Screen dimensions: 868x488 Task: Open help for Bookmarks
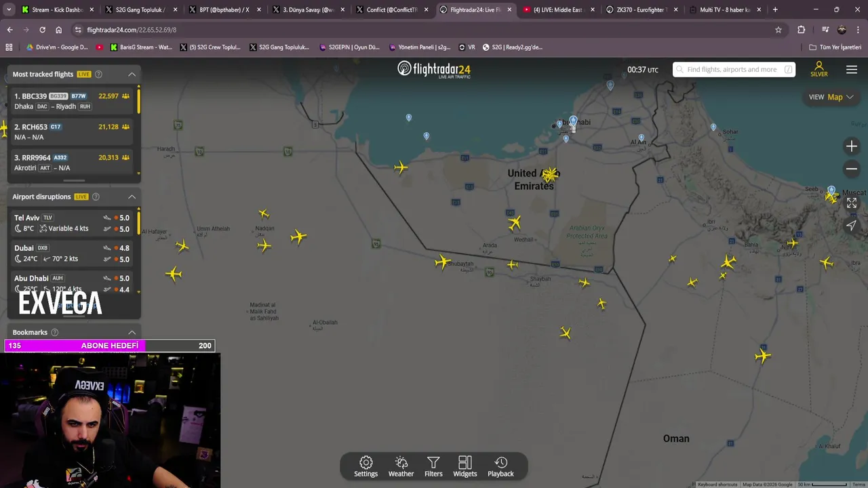coord(55,332)
